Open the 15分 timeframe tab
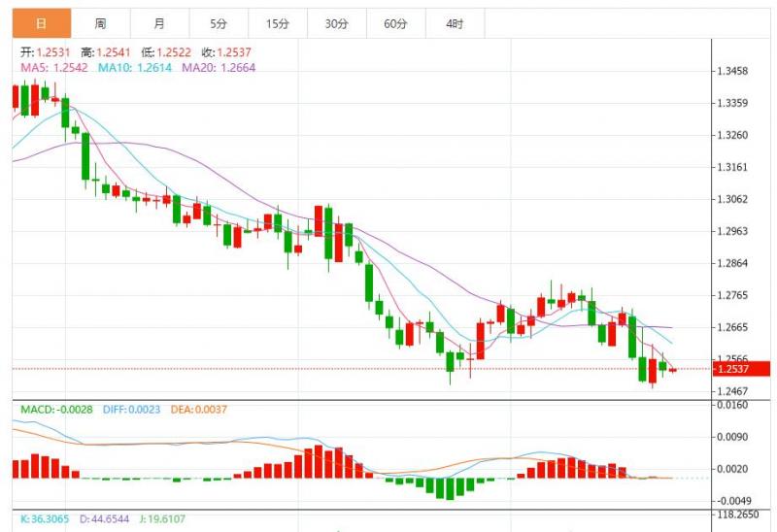Viewport: 777px width, 532px height. 278,23
